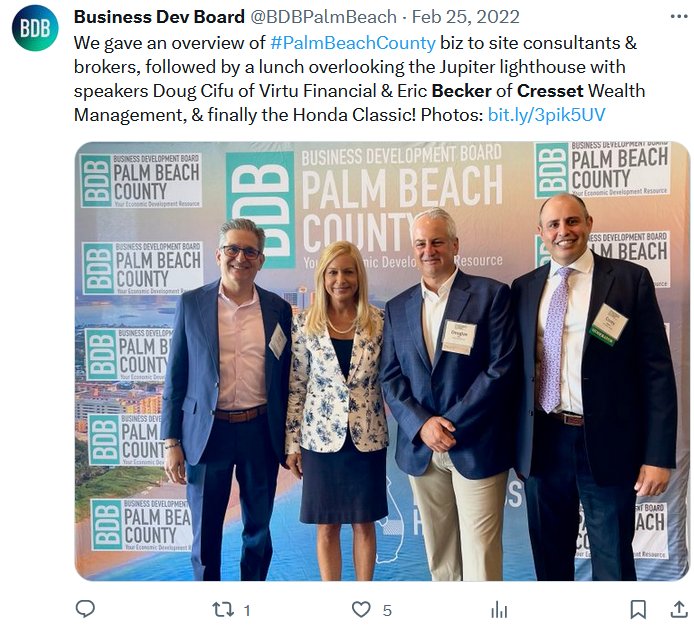Open the Feb 25, 2022 timestamp link
Image resolution: width=694 pixels, height=627 pixels.
(466, 17)
